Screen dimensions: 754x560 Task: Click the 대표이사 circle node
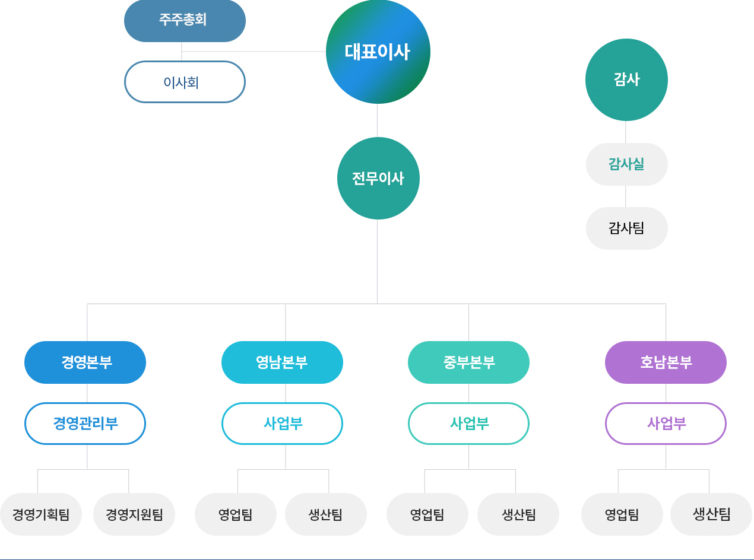pyautogui.click(x=378, y=52)
